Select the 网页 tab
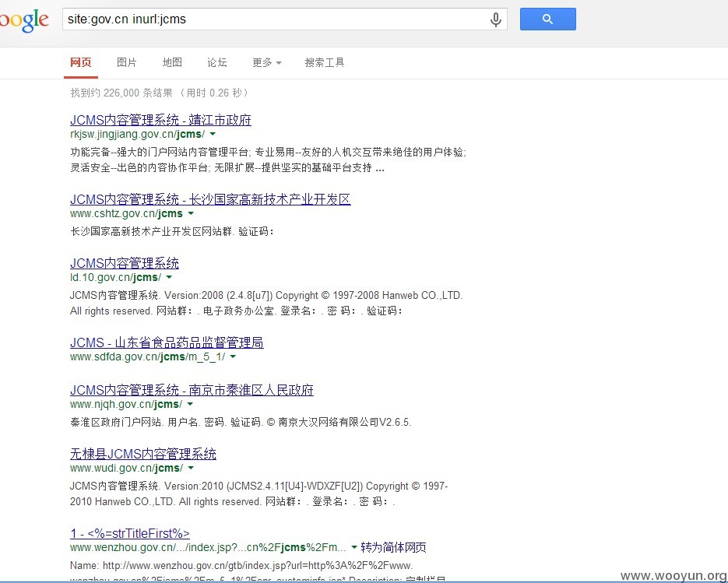The height and width of the screenshot is (583, 728). (x=81, y=62)
